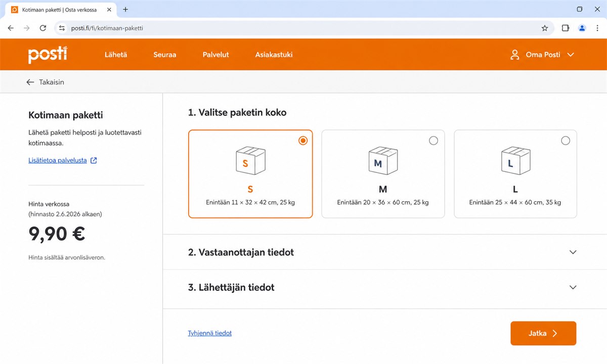Open the browser side panel icon
Image resolution: width=607 pixels, height=364 pixels.
(x=566, y=28)
